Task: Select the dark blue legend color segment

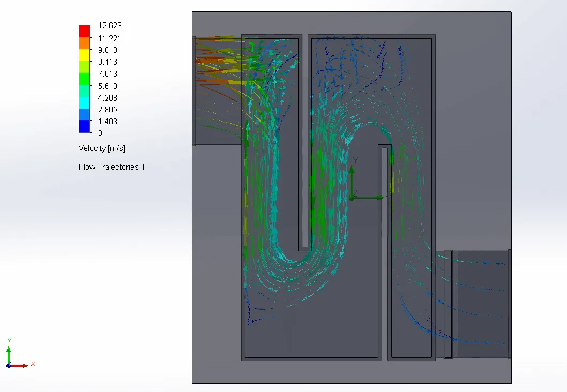Action: click(x=85, y=126)
